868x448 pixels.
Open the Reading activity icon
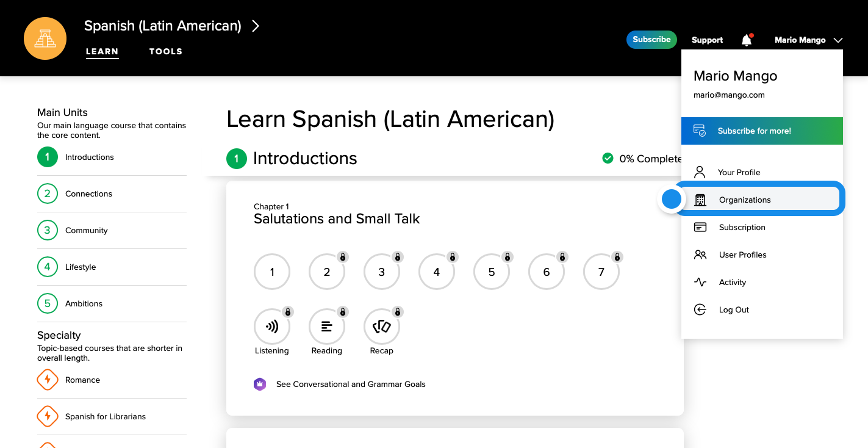pos(327,326)
